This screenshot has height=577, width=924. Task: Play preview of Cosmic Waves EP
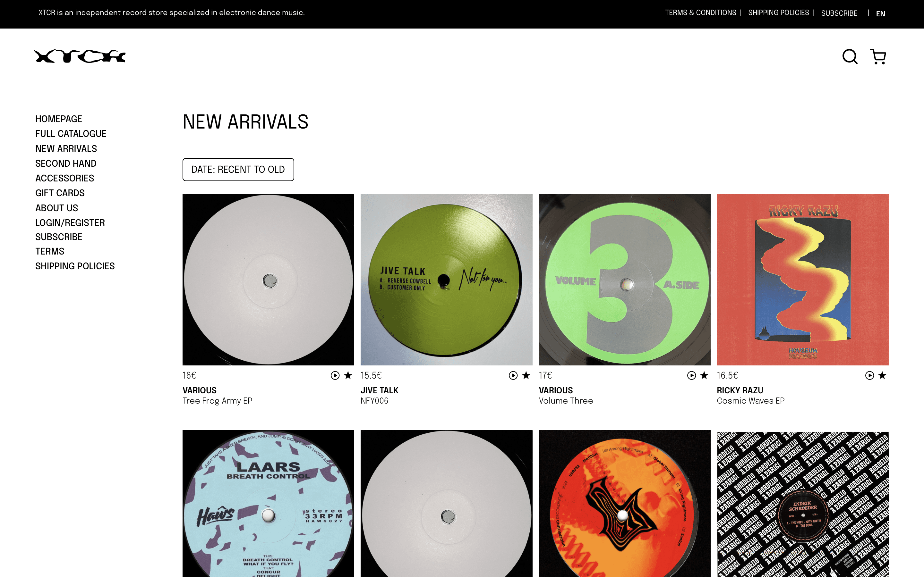point(869,375)
